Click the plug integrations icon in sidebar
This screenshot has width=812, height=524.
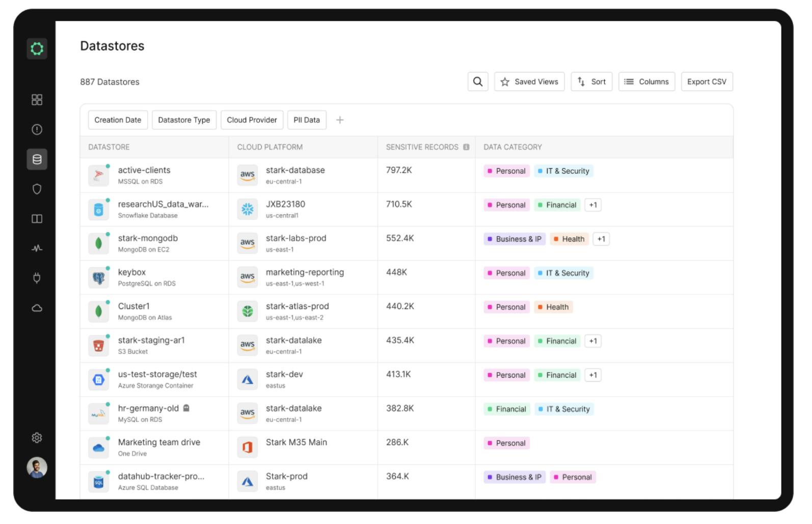37,278
